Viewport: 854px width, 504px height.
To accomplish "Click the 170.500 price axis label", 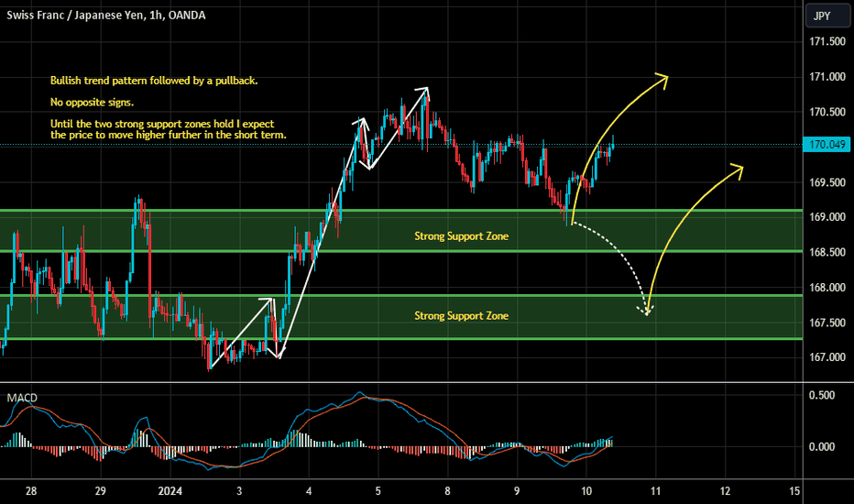I will (x=827, y=112).
